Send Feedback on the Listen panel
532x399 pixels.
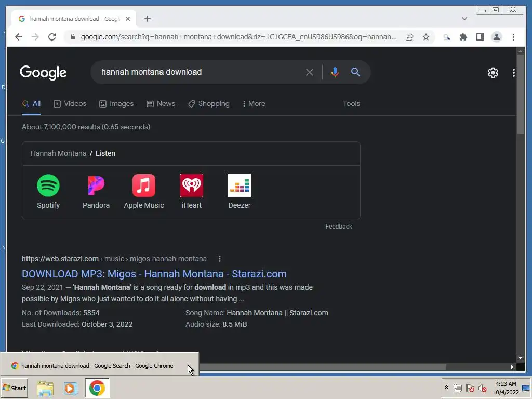point(339,227)
